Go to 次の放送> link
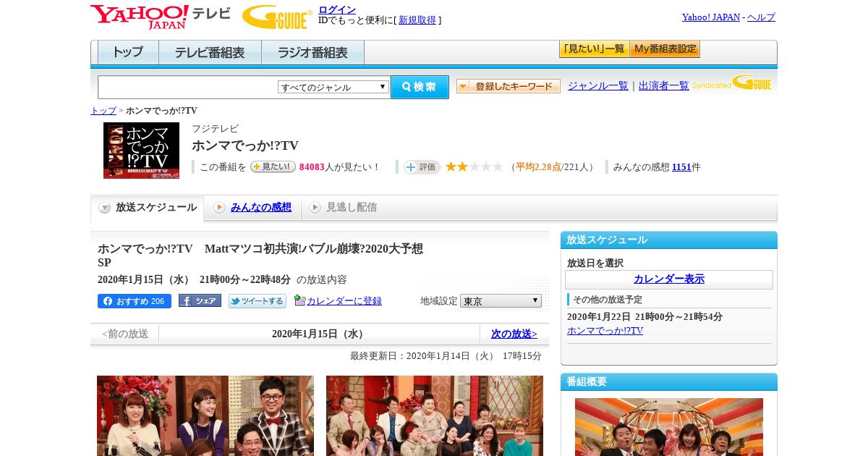Viewport: 868px width, 456px height. click(514, 334)
